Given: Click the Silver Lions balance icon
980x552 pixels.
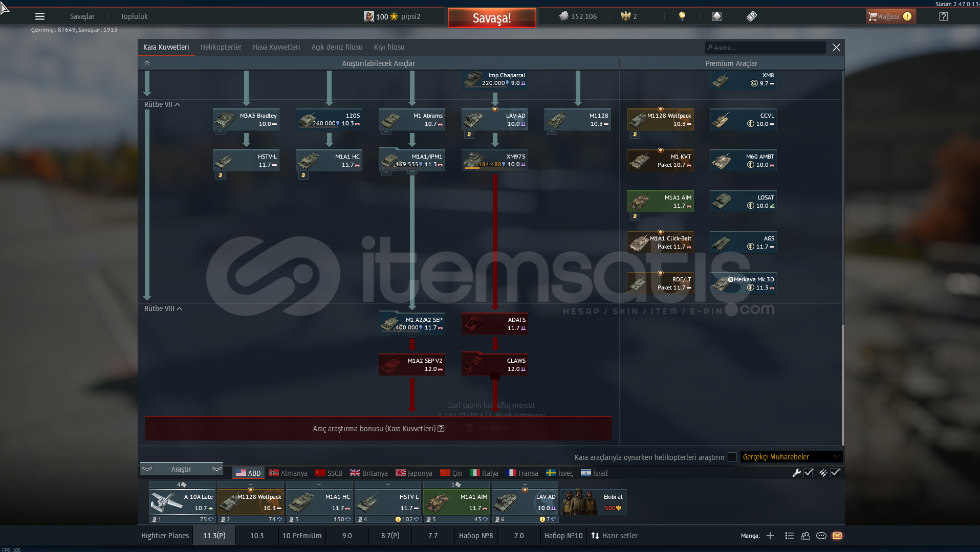Looking at the screenshot, I should click(x=564, y=16).
